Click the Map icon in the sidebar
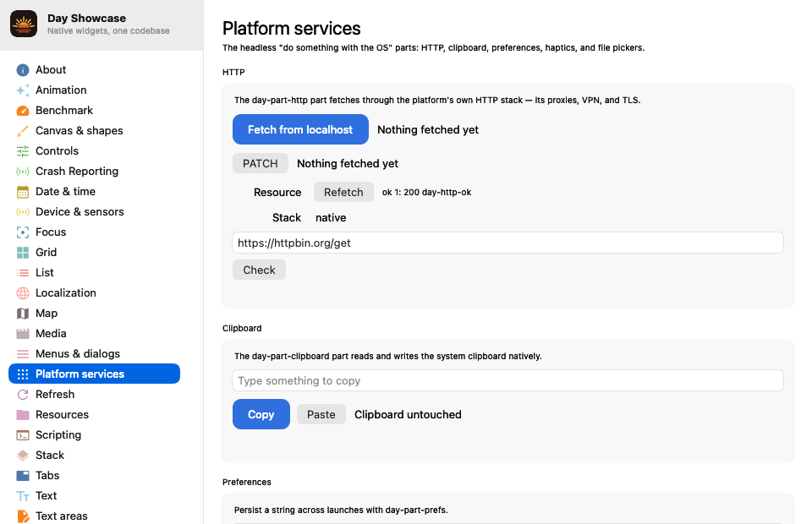Viewport: 812px width, 524px height. click(23, 314)
